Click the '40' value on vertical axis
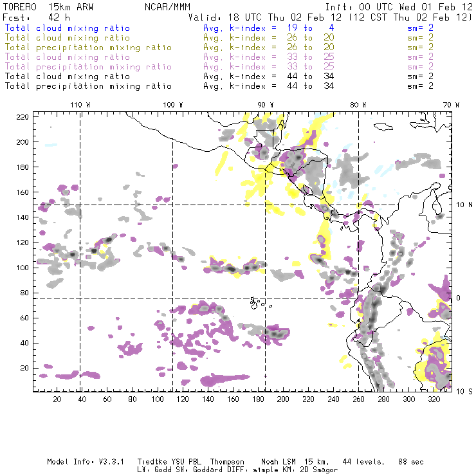Image resolution: width=476 pixels, height=476 pixels. pyautogui.click(x=24, y=343)
